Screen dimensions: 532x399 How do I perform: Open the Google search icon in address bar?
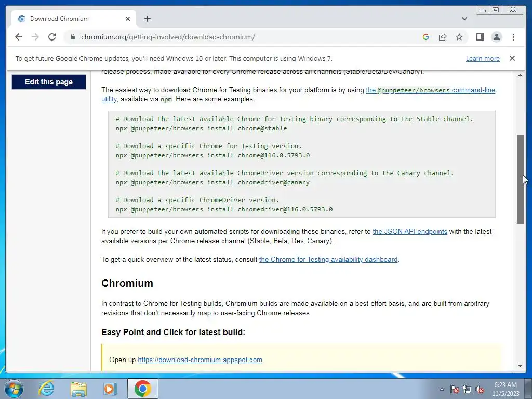tap(426, 37)
